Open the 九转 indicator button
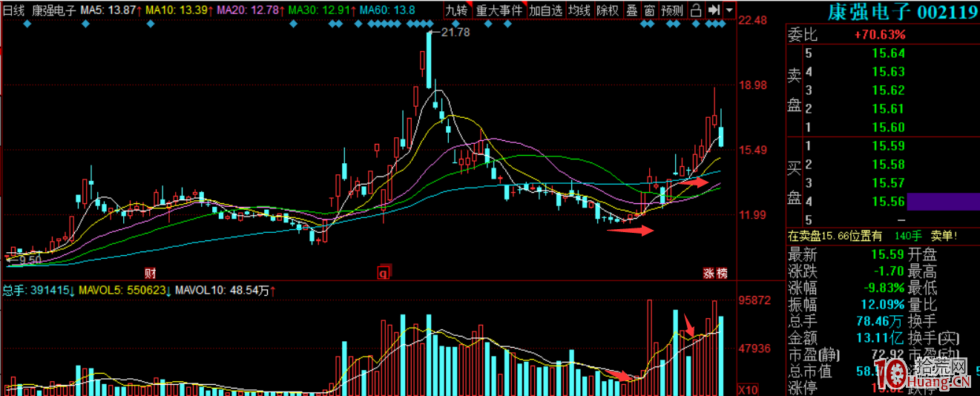Screen dimensions: 980x396 [457, 10]
